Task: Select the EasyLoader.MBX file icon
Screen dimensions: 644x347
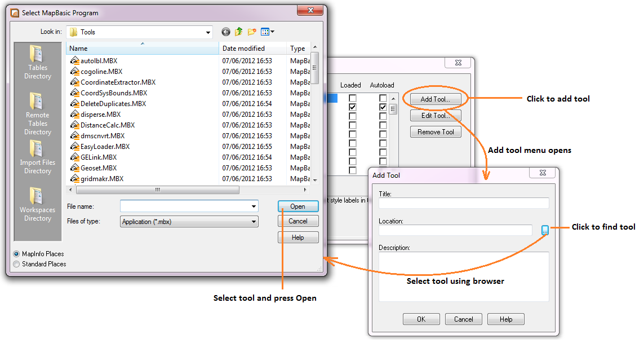Action: coord(74,146)
